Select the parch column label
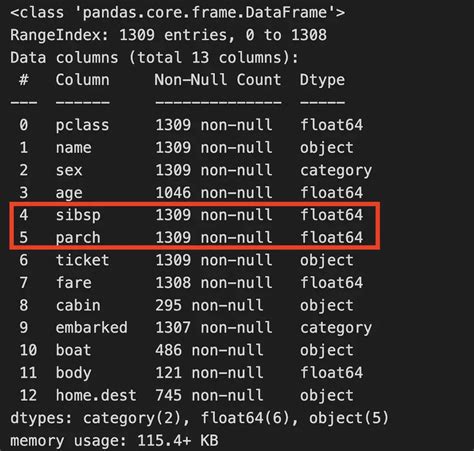Image resolution: width=474 pixels, height=451 pixels. click(78, 238)
